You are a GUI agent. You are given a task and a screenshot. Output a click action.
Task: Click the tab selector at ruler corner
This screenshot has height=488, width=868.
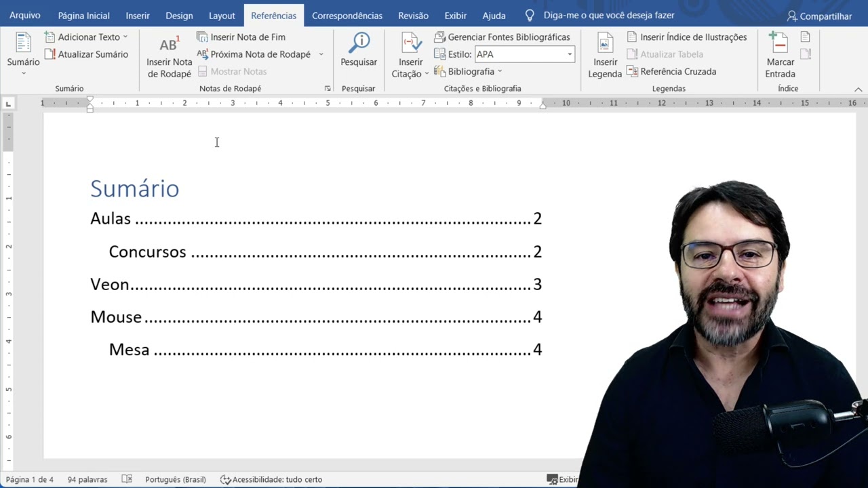tap(8, 104)
